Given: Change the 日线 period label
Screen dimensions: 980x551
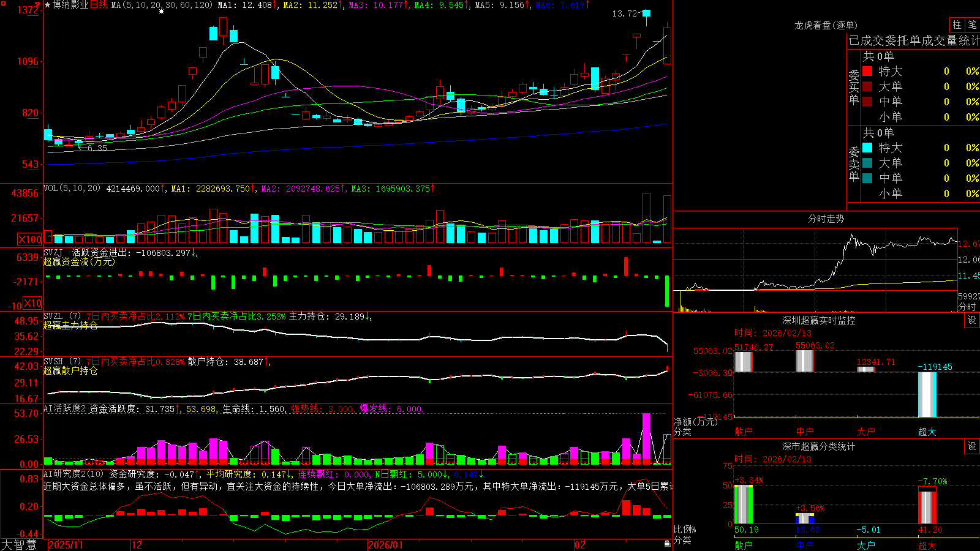Looking at the screenshot, I should (x=99, y=5).
